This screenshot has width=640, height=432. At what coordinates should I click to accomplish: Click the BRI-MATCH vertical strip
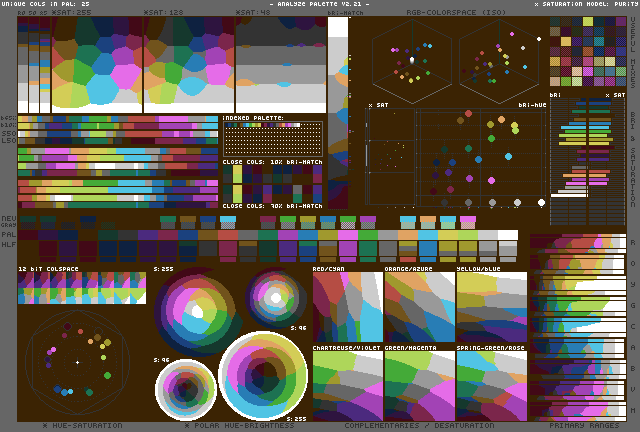[x=338, y=113]
